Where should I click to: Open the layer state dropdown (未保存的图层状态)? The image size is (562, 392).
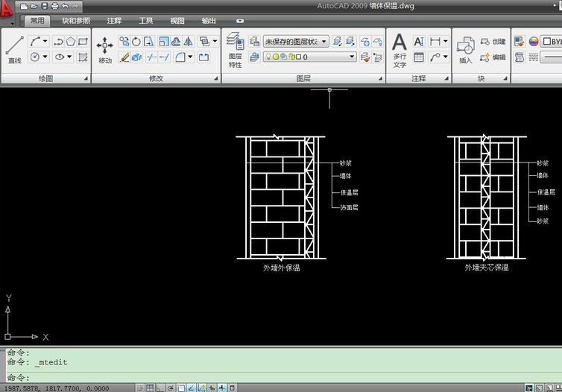[296, 42]
